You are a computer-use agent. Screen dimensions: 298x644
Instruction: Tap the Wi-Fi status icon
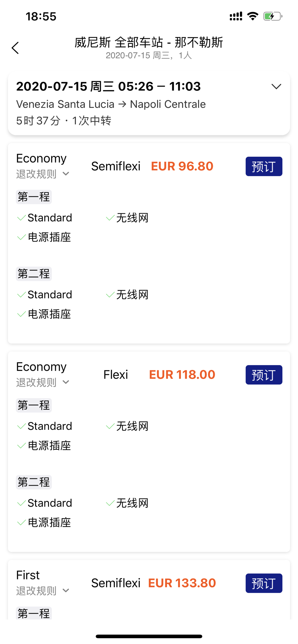coord(253,16)
